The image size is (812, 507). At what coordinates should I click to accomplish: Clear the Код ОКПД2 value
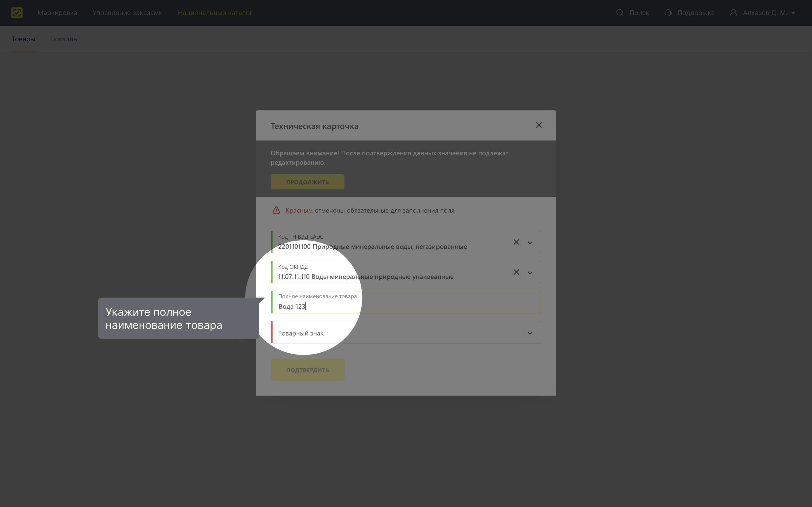click(x=516, y=272)
